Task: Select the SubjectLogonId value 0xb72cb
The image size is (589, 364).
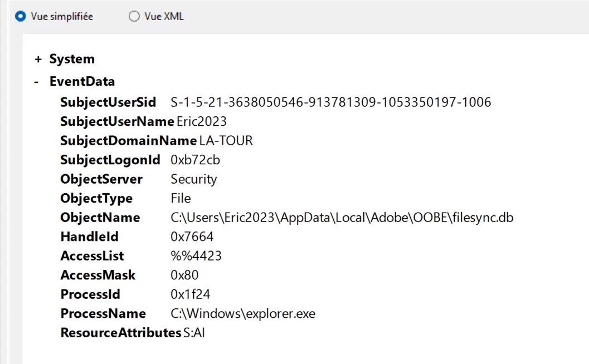Action: click(195, 160)
